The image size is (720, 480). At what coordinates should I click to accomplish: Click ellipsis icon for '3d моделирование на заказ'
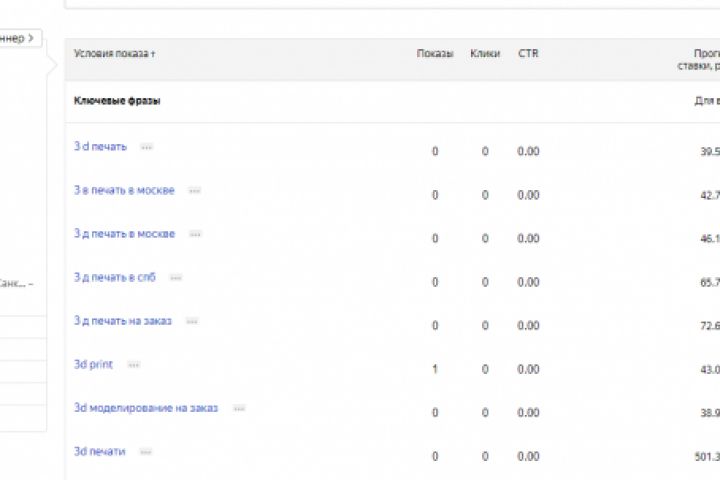tap(238, 408)
